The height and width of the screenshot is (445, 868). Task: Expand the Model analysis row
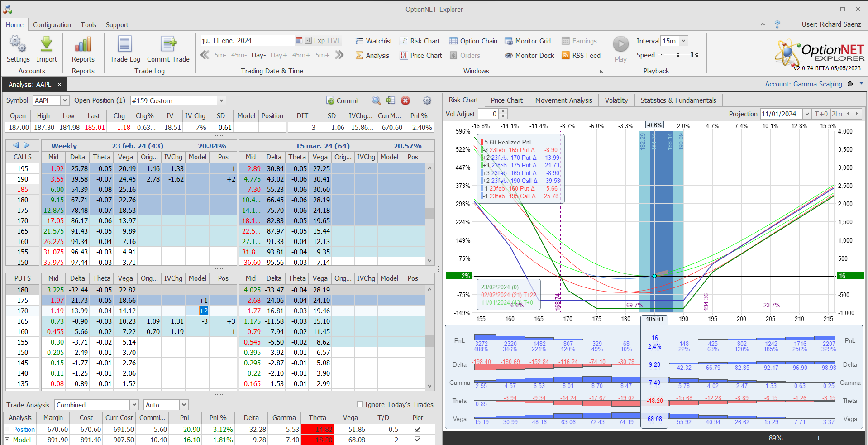click(x=7, y=440)
